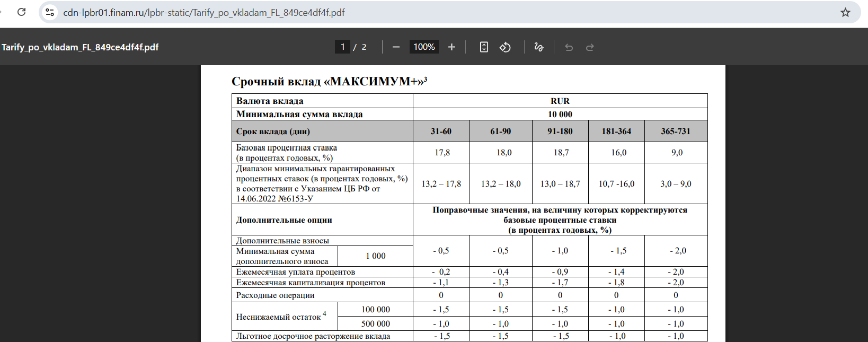Select the «Льготное досрочное расторжение вклада» label
The width and height of the screenshot is (868, 342).
point(313,336)
